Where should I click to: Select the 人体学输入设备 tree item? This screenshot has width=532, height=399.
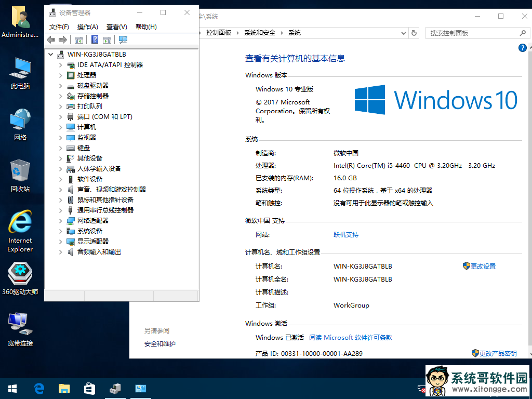click(x=99, y=169)
